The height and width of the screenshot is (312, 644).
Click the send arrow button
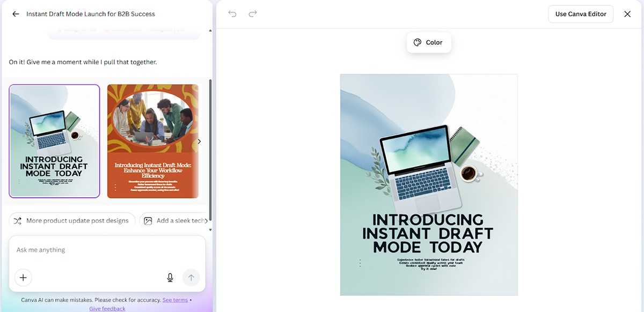(191, 277)
